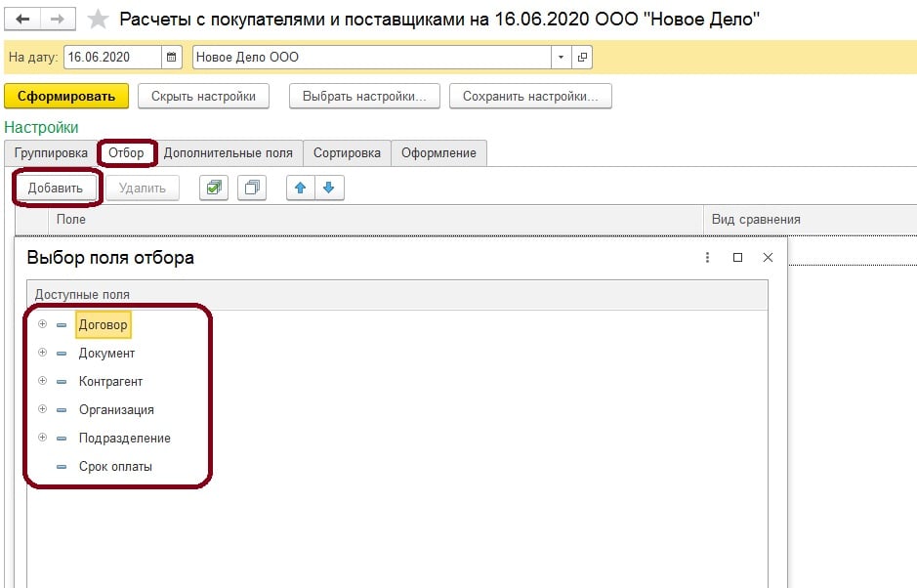Open the dialog's three-dot more menu
This screenshot has height=588, width=917.
707,258
